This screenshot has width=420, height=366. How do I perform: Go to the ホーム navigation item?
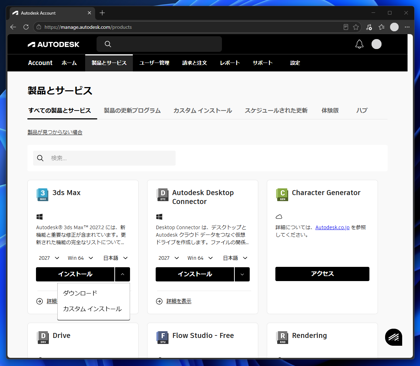coord(69,63)
